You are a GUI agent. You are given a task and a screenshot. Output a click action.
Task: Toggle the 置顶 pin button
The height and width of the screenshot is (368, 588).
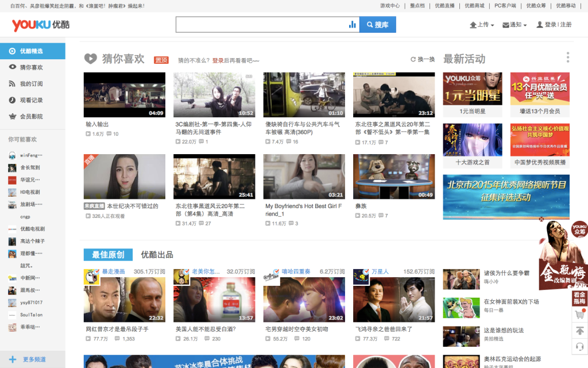(161, 60)
